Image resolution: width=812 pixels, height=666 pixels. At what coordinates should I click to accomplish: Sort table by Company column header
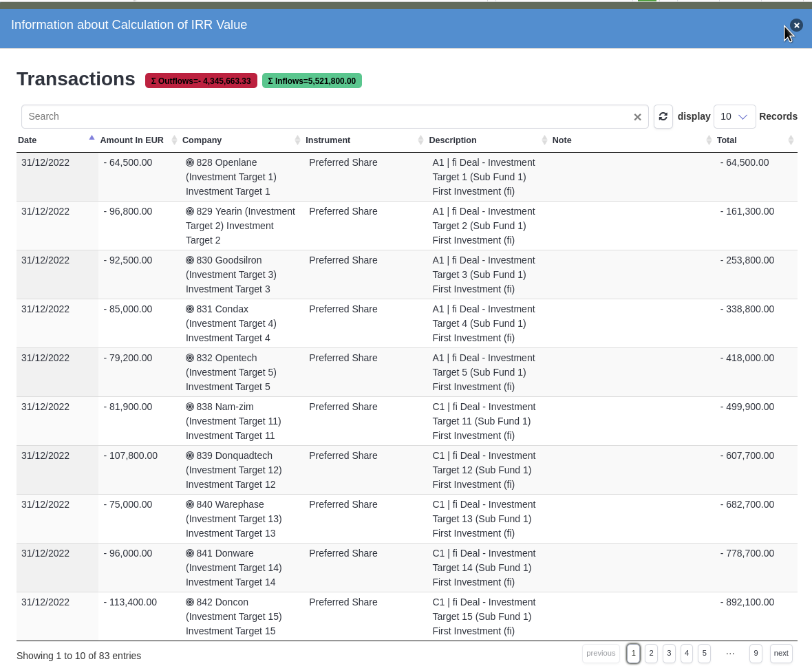coord(202,140)
